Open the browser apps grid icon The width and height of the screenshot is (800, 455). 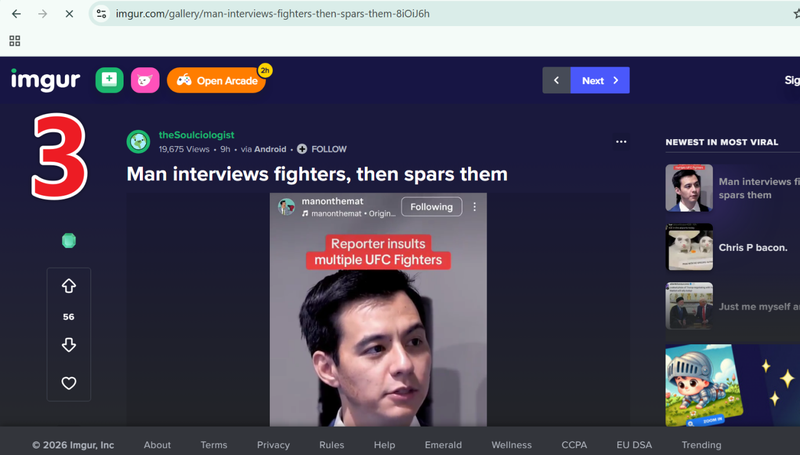point(15,41)
